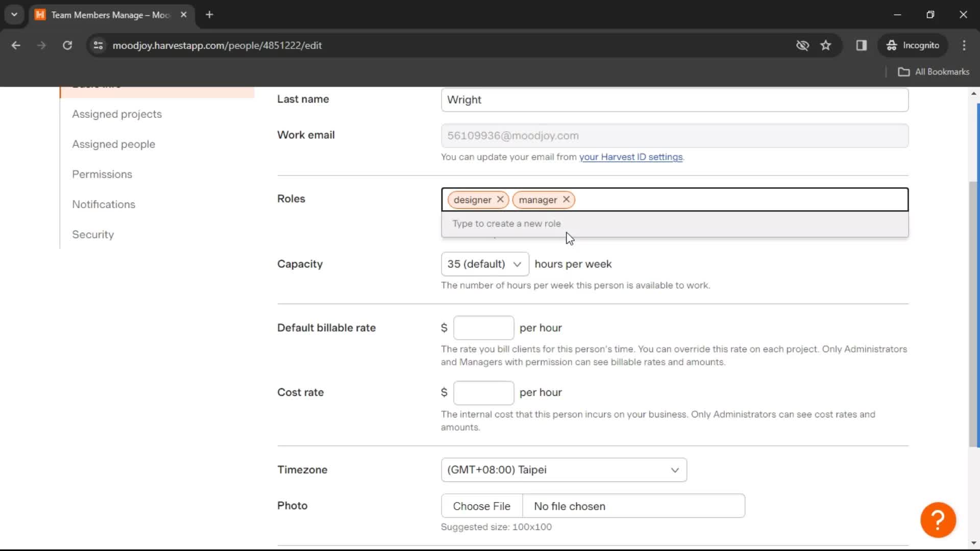Click the Cost rate input field
Viewport: 980px width, 551px height.
[483, 393]
